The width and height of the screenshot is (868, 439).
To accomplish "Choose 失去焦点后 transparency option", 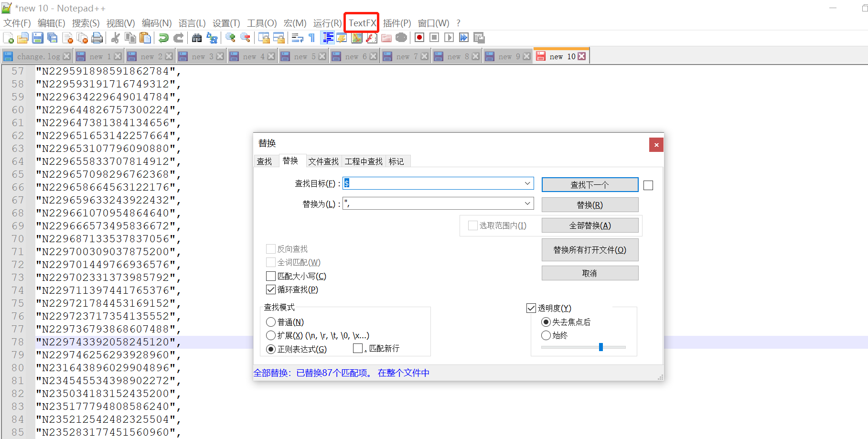I will tap(546, 322).
